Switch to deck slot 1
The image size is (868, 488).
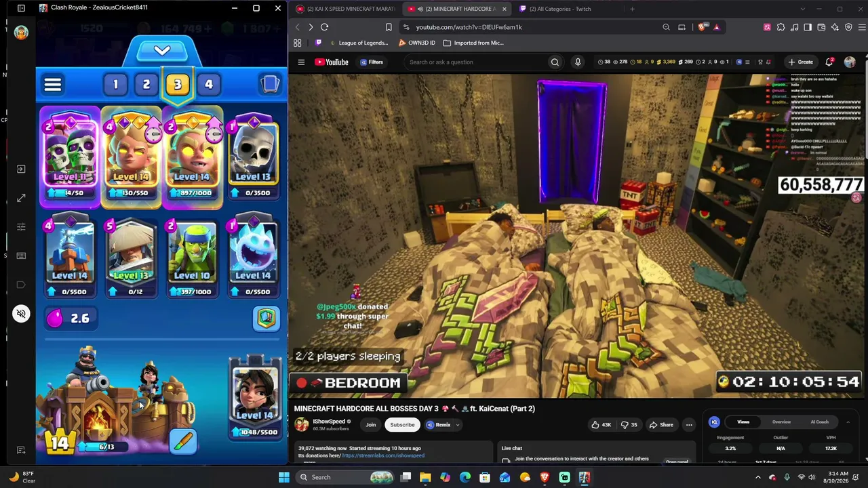point(115,85)
